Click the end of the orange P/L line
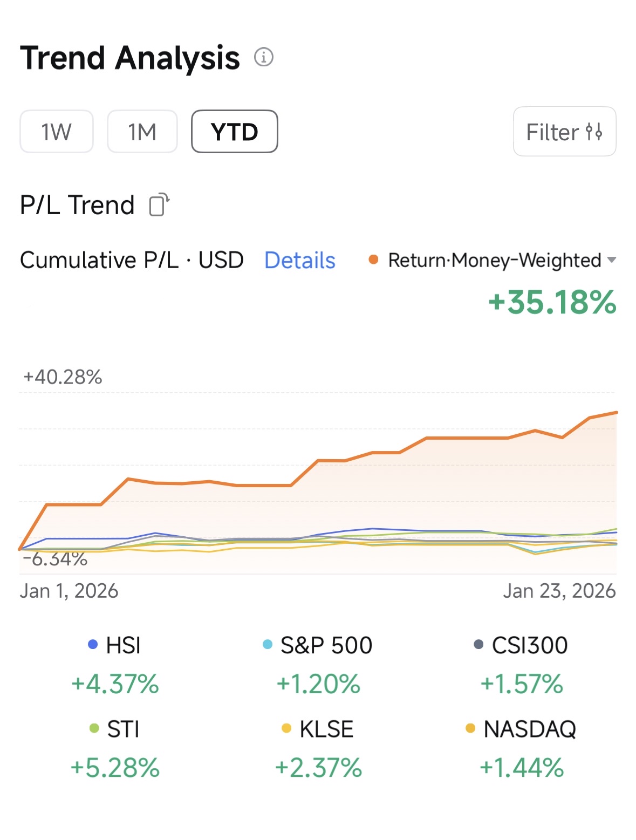 [616, 413]
